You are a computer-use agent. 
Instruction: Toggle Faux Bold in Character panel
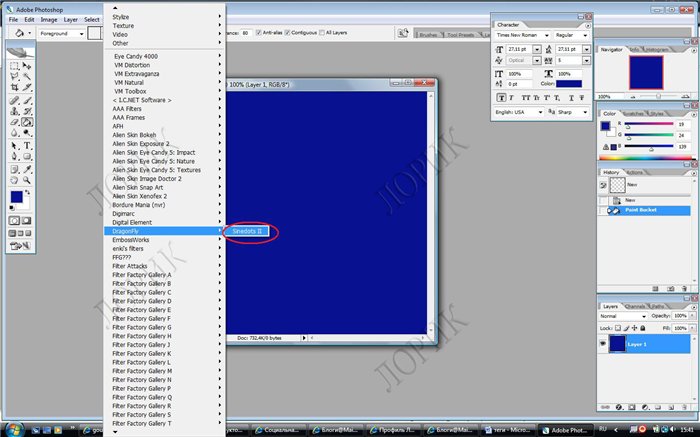501,97
